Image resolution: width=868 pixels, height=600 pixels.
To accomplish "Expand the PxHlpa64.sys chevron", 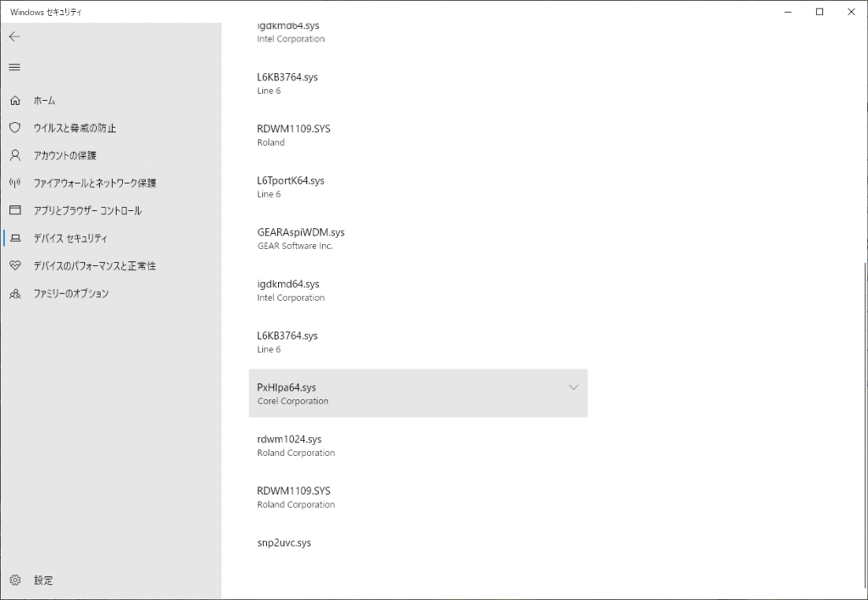I will click(x=573, y=387).
